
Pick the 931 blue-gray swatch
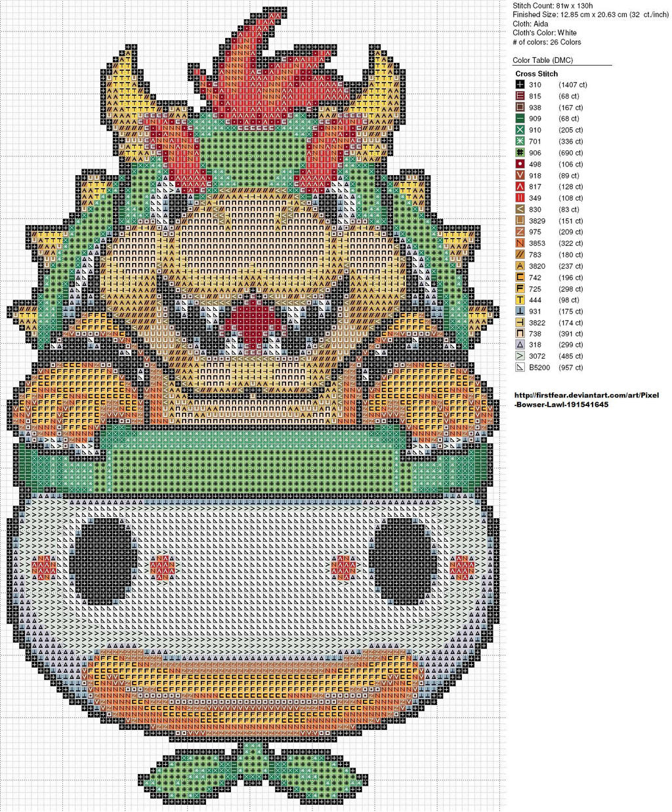(520, 312)
